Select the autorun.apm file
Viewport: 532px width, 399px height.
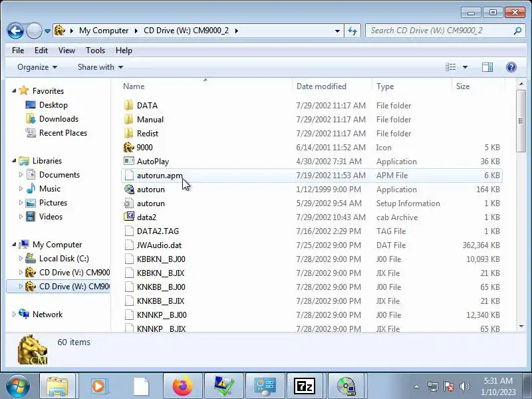click(311, 176)
